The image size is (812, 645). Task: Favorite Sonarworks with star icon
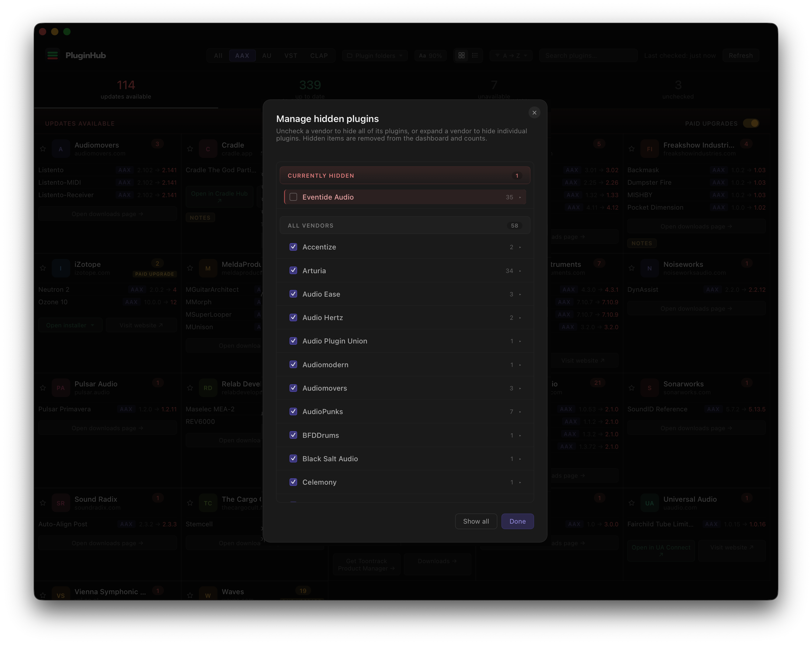(x=632, y=388)
